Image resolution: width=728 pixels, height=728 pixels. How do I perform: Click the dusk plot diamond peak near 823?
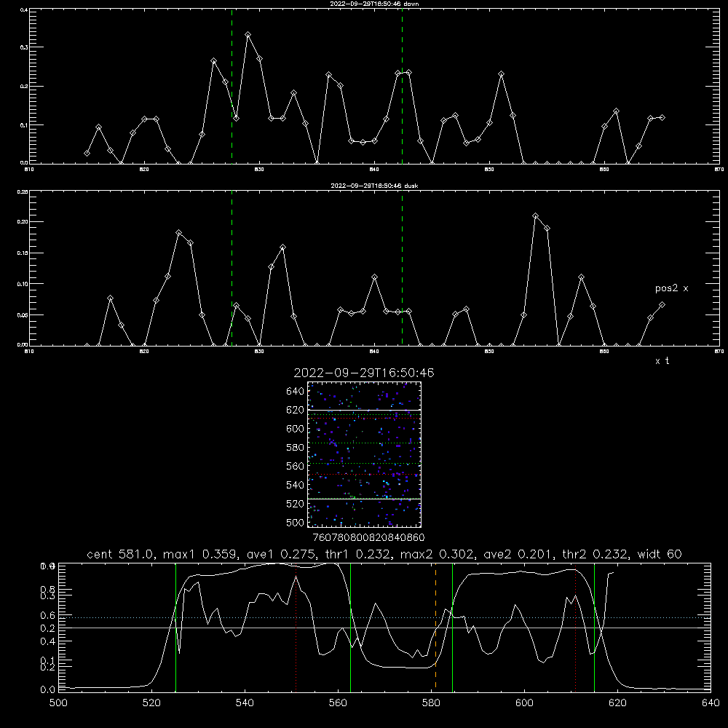(x=179, y=233)
